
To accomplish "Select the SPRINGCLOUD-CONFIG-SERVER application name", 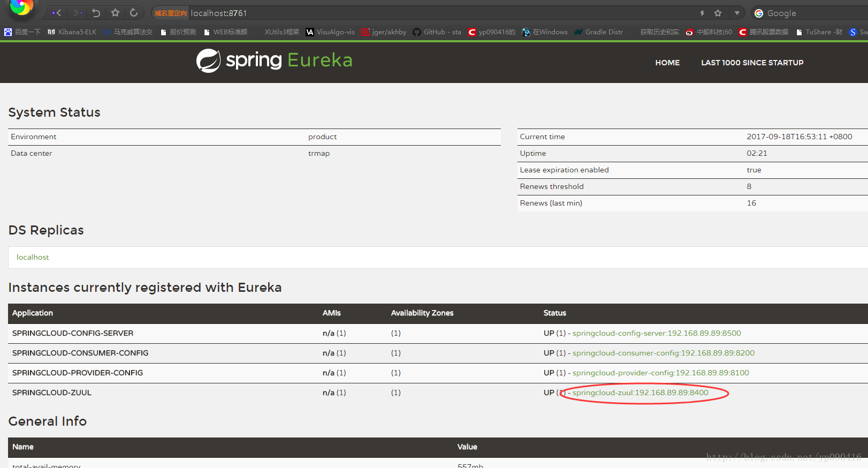I will pyautogui.click(x=73, y=333).
